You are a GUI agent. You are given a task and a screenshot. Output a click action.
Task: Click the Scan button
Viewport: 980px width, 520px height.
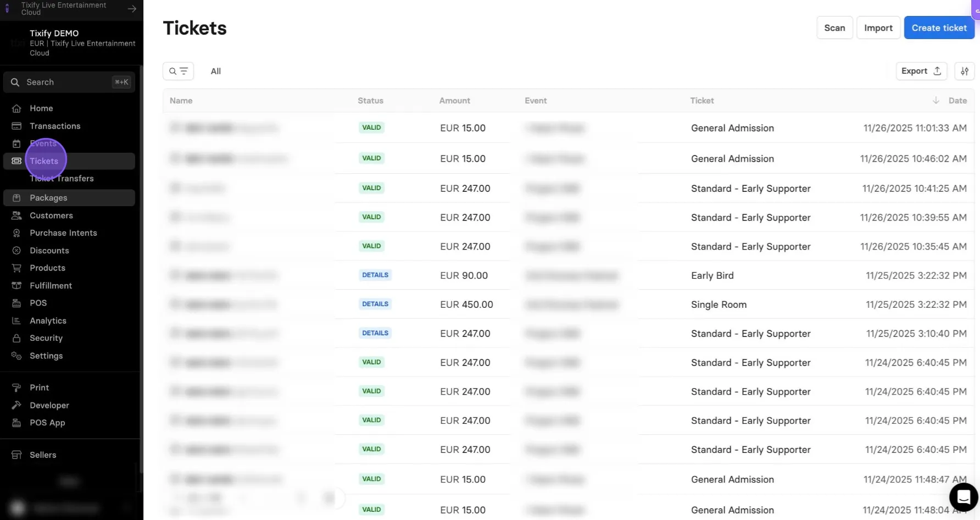coord(834,28)
